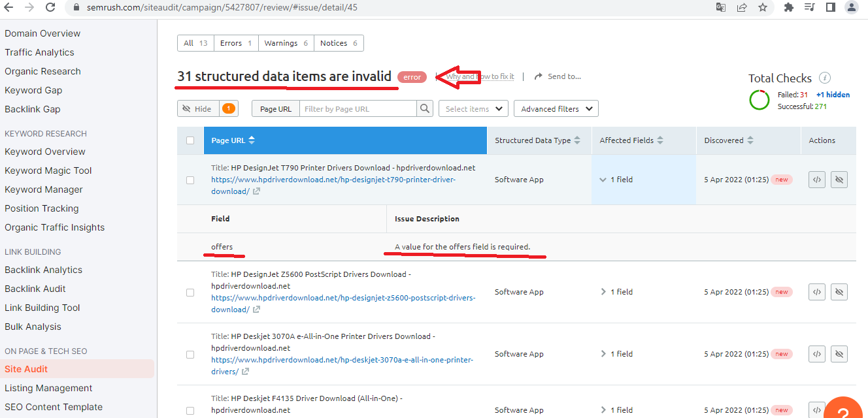Collapse the 1 field expander for T790 row
The image size is (868, 418).
pos(616,180)
